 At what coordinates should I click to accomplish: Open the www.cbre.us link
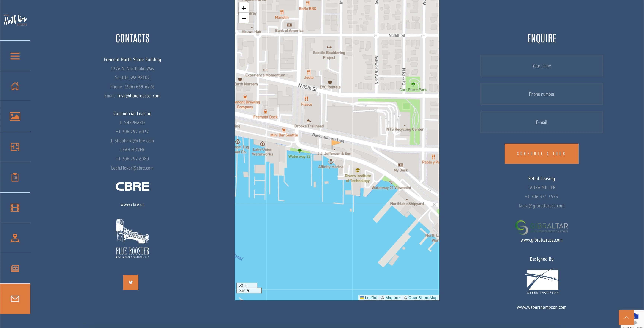pyautogui.click(x=132, y=205)
